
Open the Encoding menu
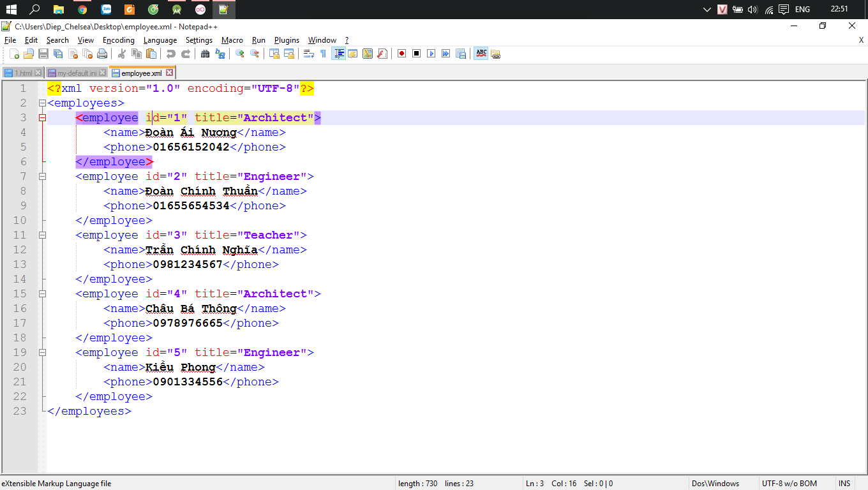(x=119, y=40)
